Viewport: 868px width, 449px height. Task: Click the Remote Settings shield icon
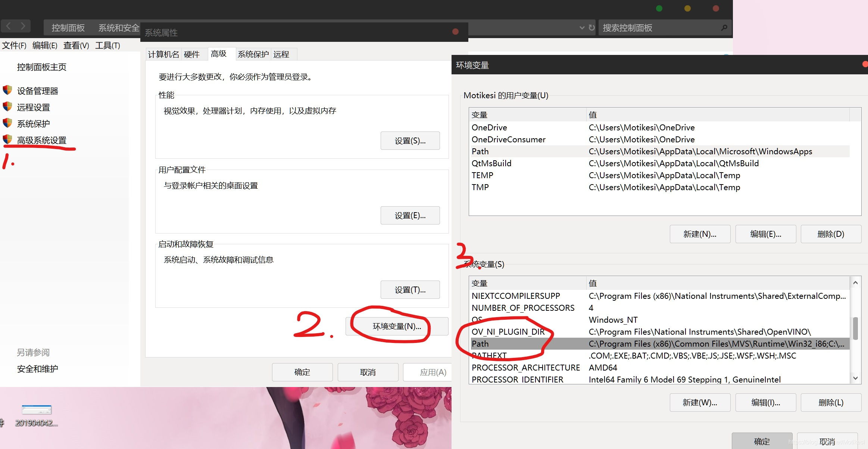(7, 106)
